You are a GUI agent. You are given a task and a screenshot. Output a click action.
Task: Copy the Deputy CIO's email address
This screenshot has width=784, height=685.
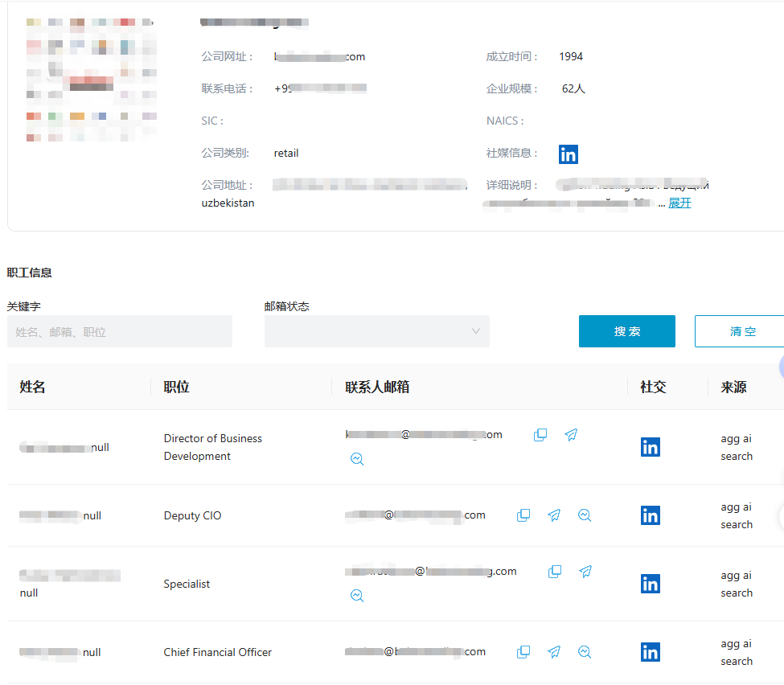click(523, 515)
